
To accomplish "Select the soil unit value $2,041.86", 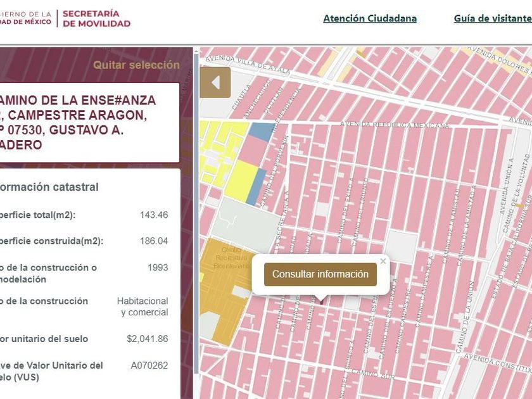I will point(147,339).
